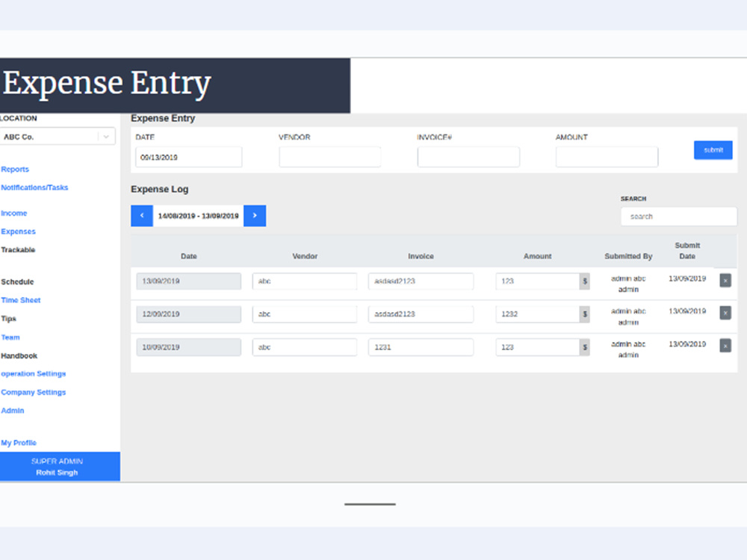Image resolution: width=747 pixels, height=560 pixels.
Task: Open Company Settings
Action: pos(33,391)
